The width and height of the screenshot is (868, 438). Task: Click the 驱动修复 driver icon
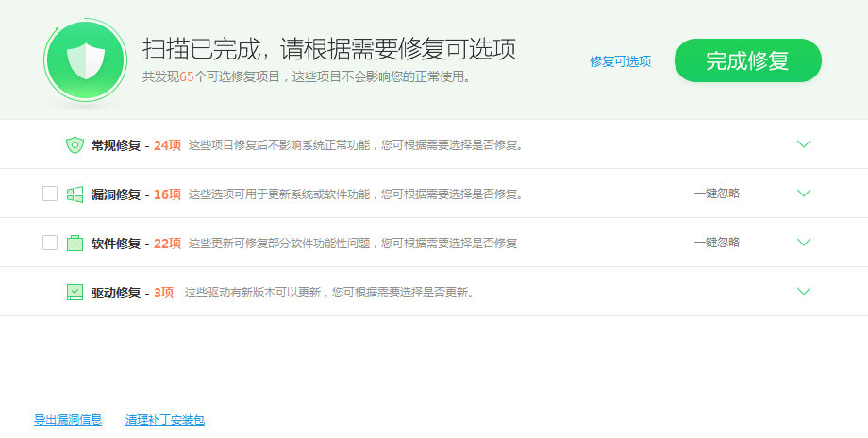tap(75, 293)
